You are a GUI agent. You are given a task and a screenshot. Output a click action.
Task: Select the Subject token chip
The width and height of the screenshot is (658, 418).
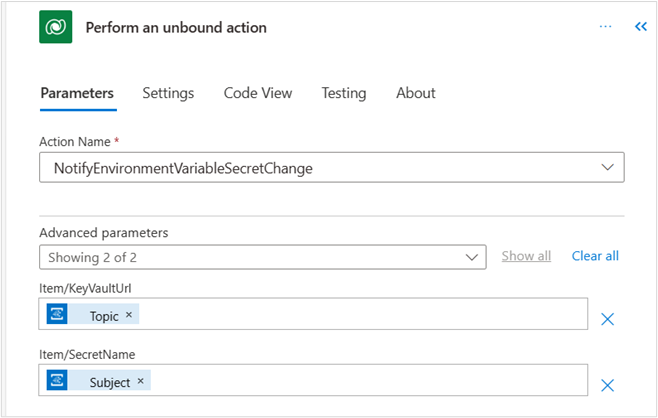point(99,380)
